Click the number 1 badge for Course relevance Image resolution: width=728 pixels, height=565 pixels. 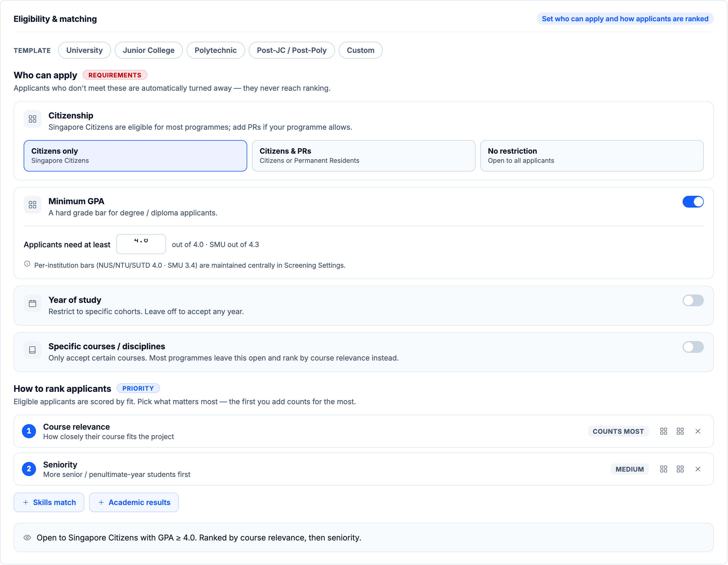click(29, 431)
